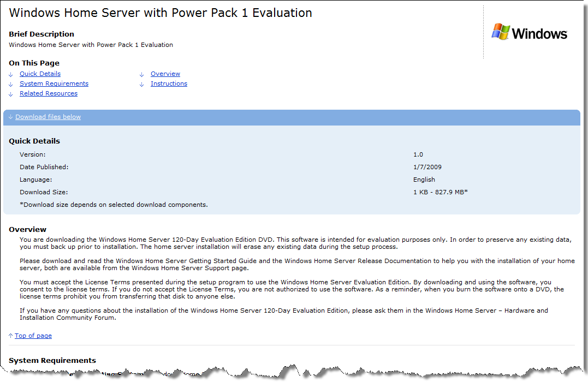Viewport: 588px width, 382px height.
Task: Click the up arrow beside Top of page
Action: pos(10,336)
